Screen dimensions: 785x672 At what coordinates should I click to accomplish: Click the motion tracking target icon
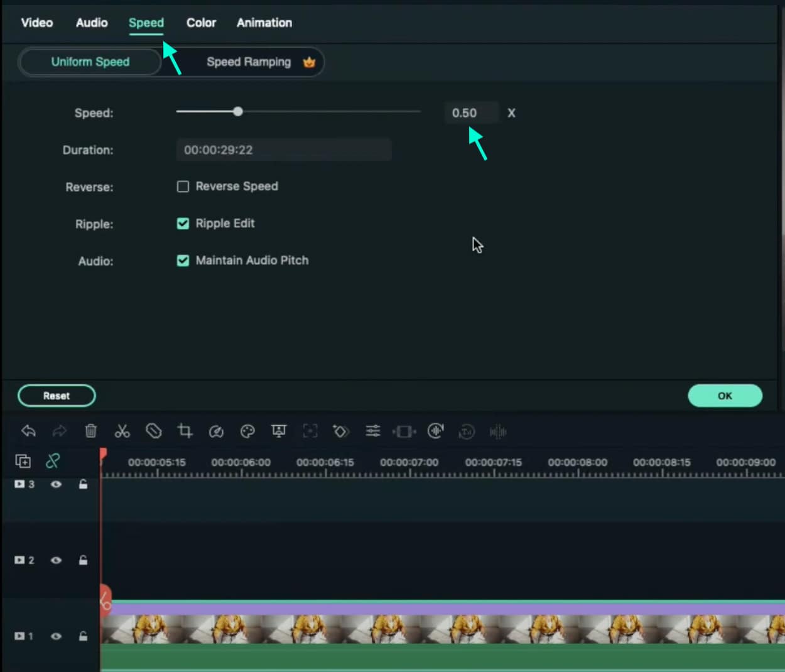(x=310, y=431)
